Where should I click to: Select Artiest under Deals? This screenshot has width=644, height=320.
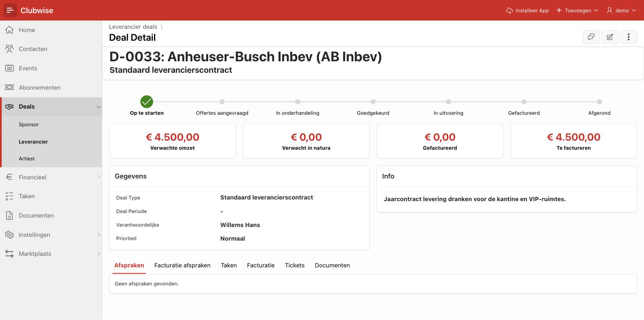27,158
